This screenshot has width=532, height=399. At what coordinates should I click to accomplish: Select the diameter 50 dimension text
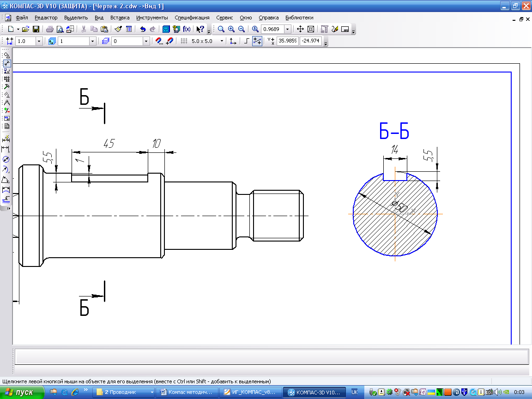click(399, 206)
